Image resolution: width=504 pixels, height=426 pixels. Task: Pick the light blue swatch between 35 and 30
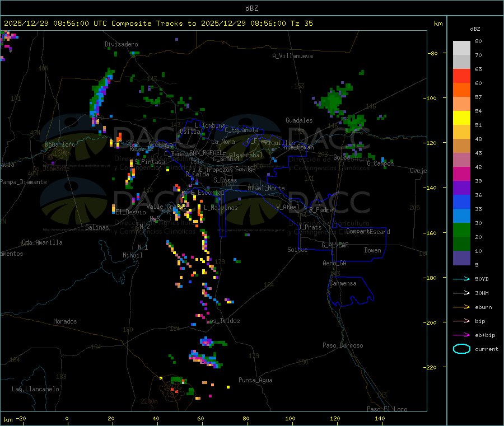coord(461,216)
